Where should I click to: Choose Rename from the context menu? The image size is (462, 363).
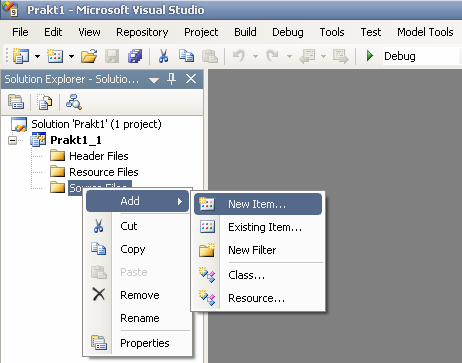[137, 318]
